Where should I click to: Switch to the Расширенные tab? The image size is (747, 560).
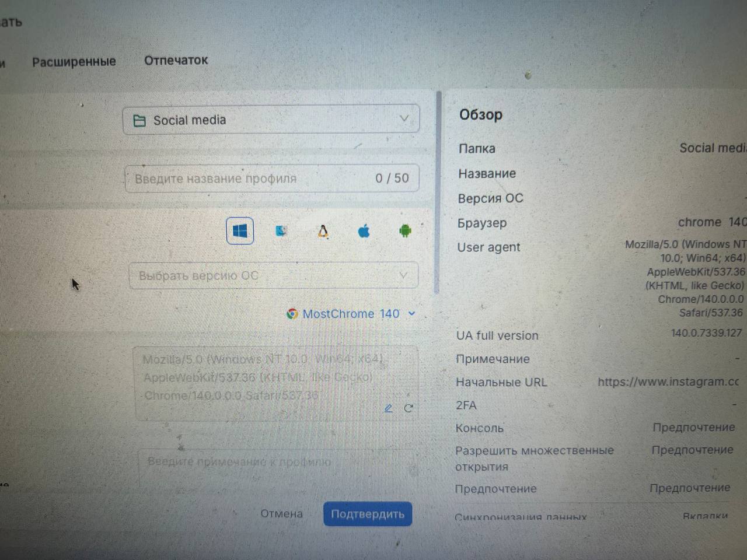(74, 61)
